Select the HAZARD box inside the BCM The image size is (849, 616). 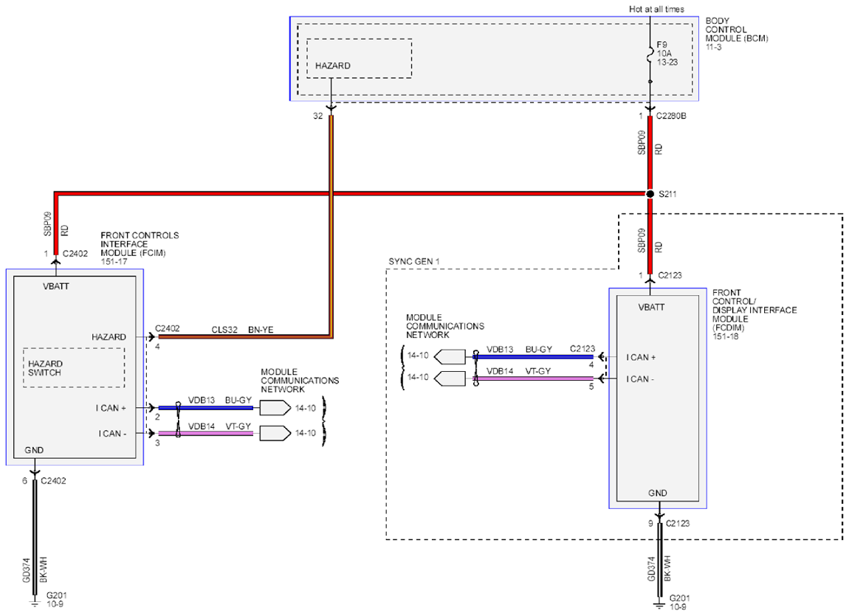click(x=359, y=58)
